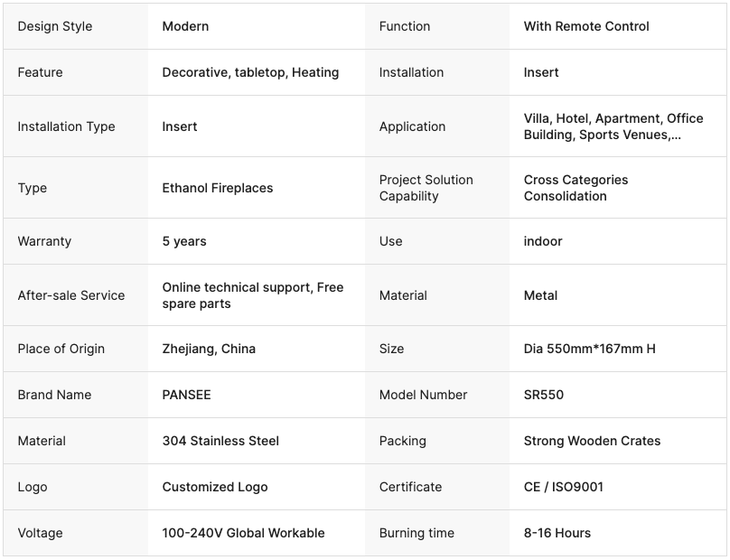Select the "Modern" value text
Image resolution: width=730 pixels, height=560 pixels.
point(185,26)
